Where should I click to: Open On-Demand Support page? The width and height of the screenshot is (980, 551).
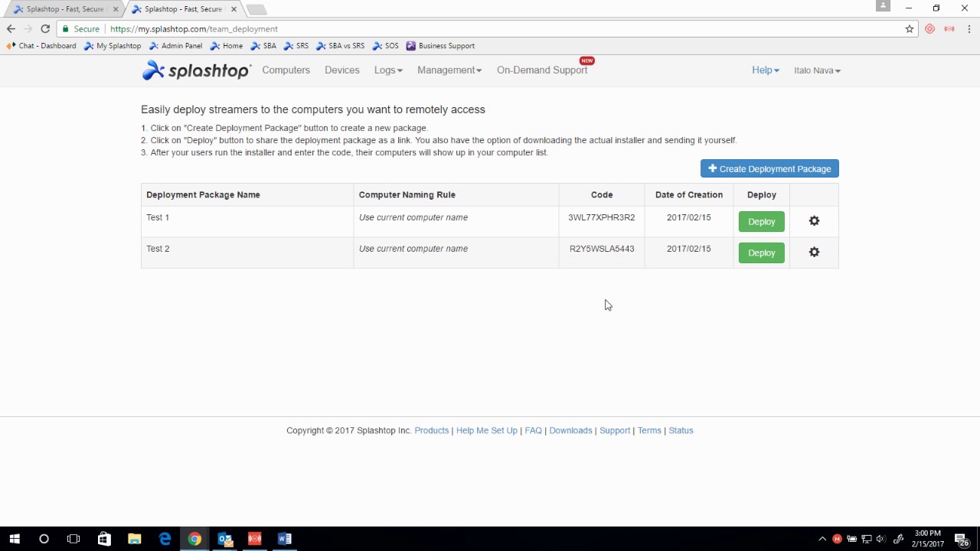click(542, 70)
